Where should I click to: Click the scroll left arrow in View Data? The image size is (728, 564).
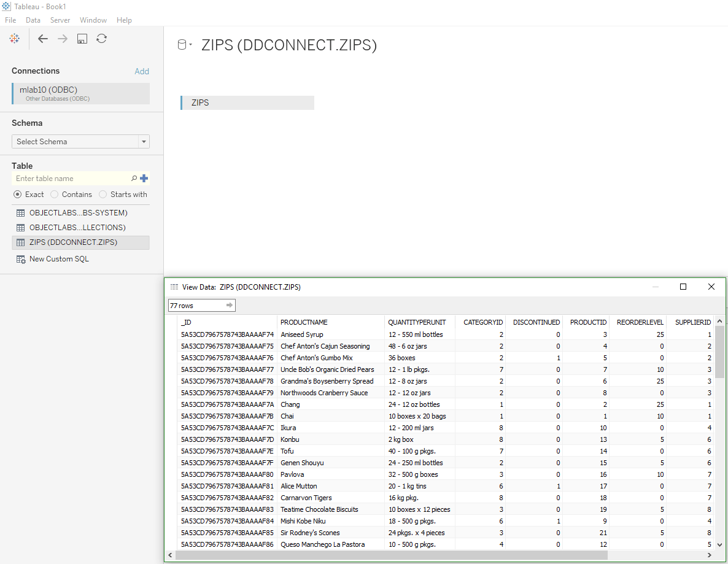pyautogui.click(x=171, y=555)
